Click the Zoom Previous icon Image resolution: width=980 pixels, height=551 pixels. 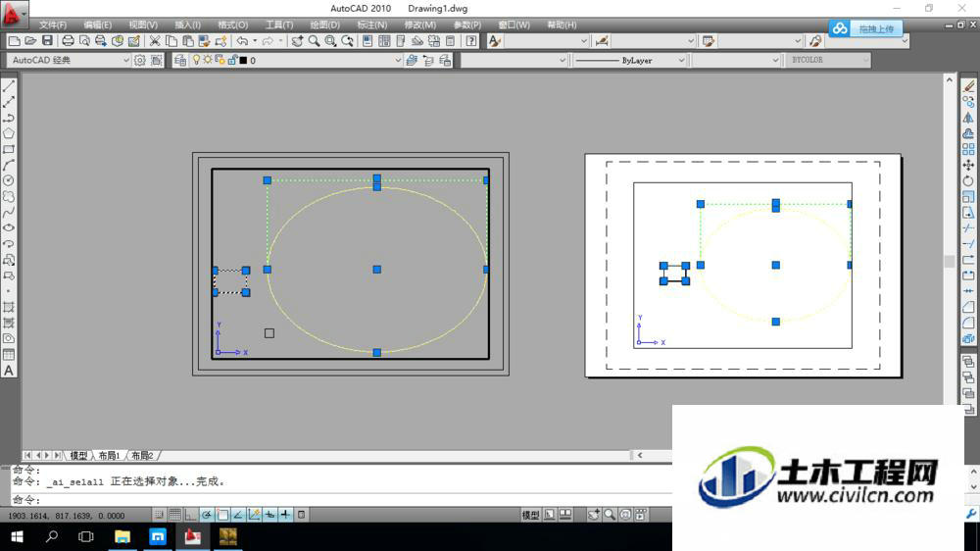(x=347, y=41)
